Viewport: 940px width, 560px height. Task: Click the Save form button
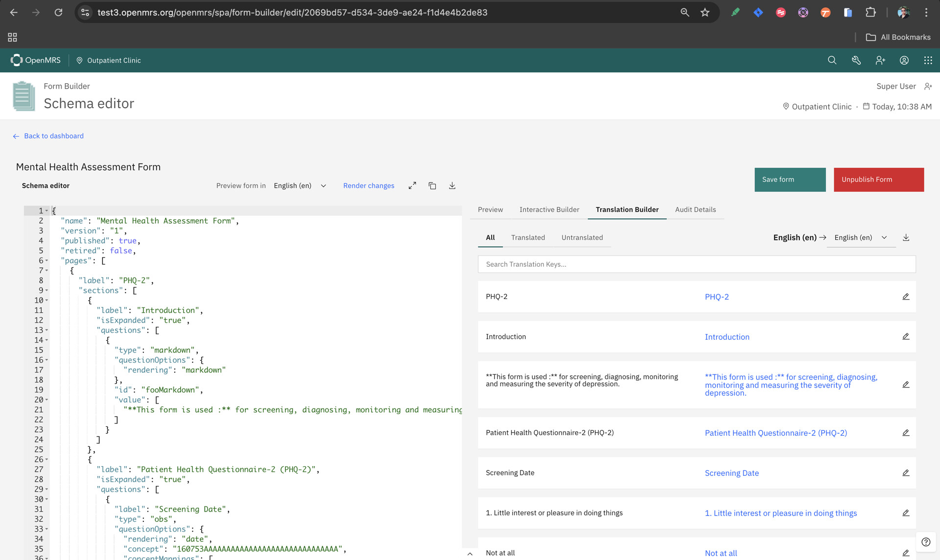(790, 180)
